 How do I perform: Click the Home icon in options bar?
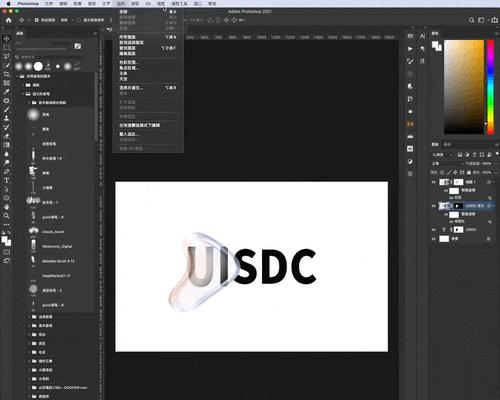[8, 20]
